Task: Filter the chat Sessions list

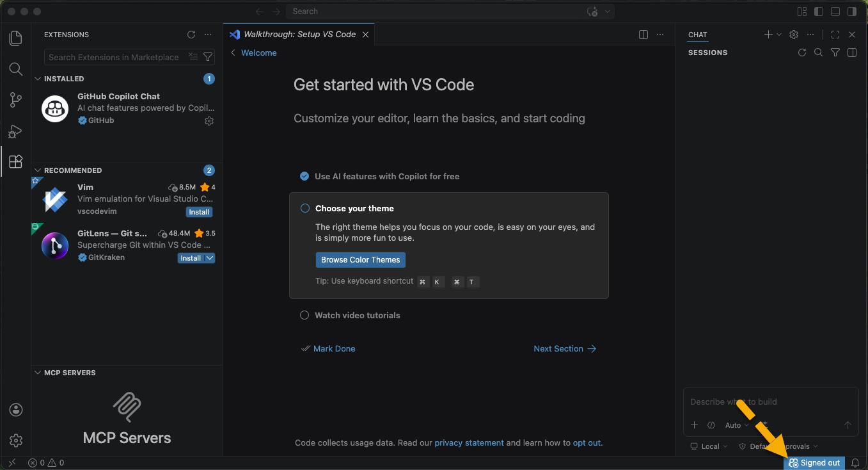Action: point(835,53)
